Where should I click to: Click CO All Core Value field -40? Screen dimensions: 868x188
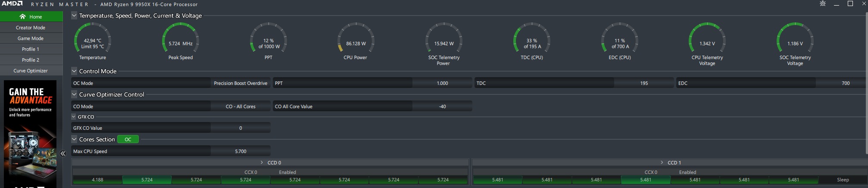[442, 107]
